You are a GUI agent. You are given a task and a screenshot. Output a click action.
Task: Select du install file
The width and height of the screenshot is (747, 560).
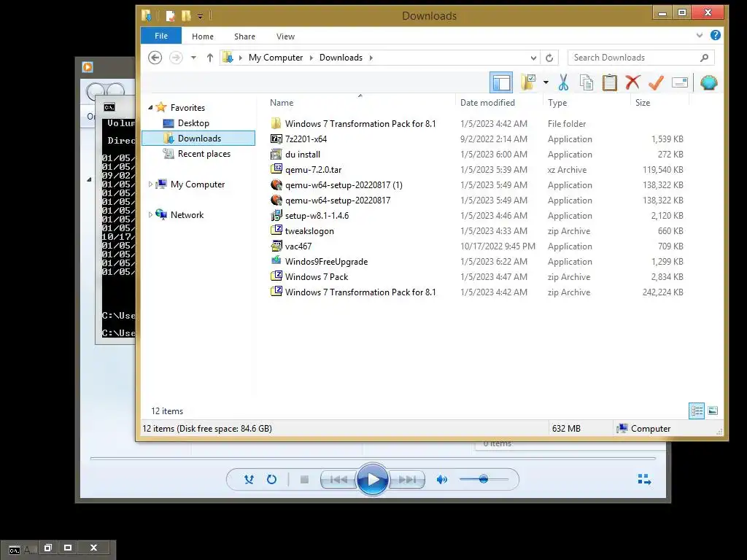coord(303,155)
